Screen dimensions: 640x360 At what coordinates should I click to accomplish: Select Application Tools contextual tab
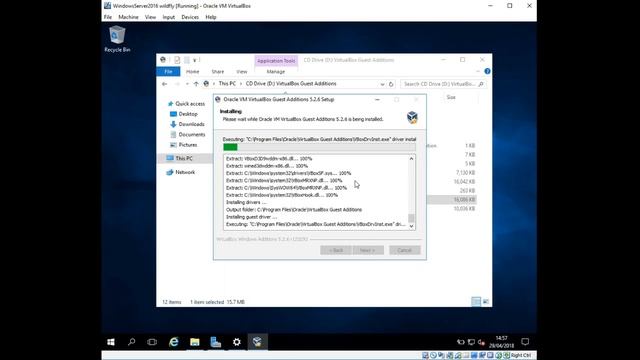coord(276,61)
